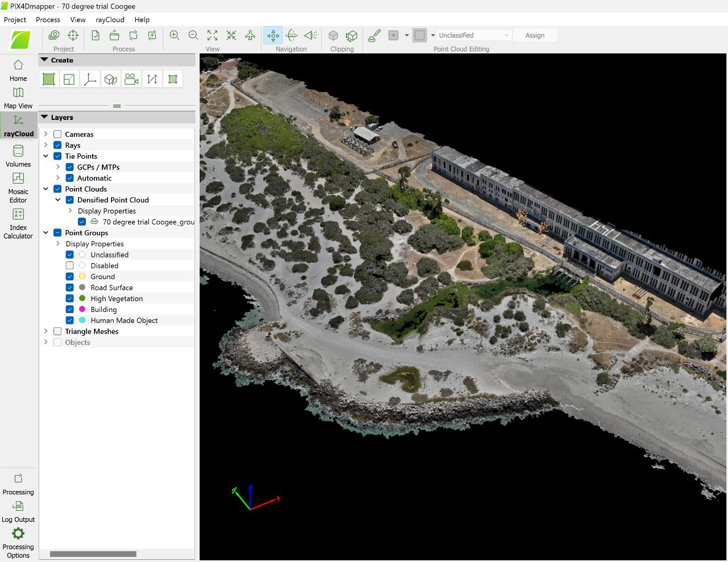Click the Human Made Object cyan color swatch
Screen dimensions: 728x562
click(82, 320)
